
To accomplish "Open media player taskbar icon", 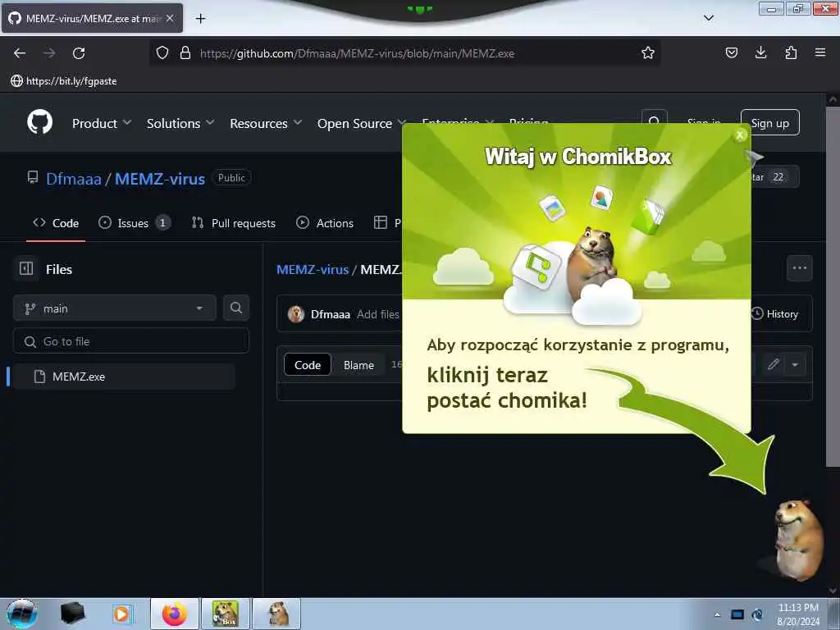I will [x=121, y=614].
